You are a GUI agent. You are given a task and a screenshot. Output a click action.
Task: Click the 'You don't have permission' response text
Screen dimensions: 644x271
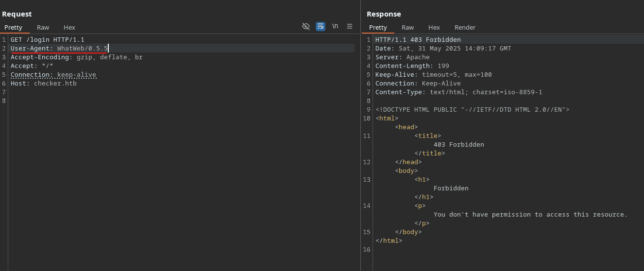[x=530, y=215]
